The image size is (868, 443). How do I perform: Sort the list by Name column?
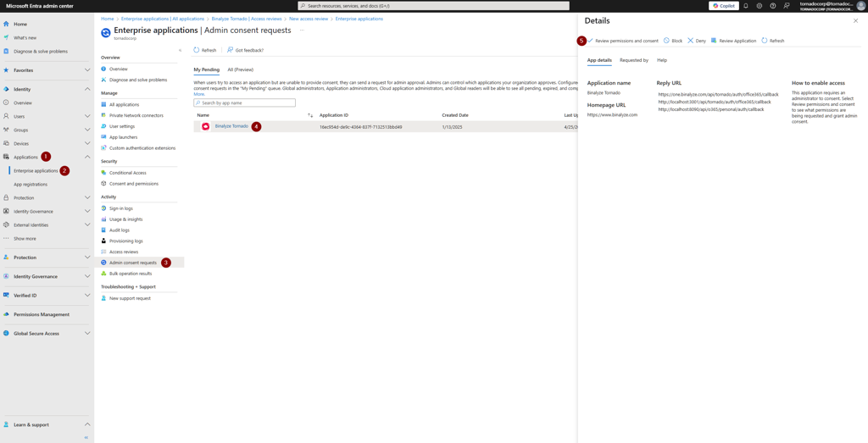coord(310,115)
